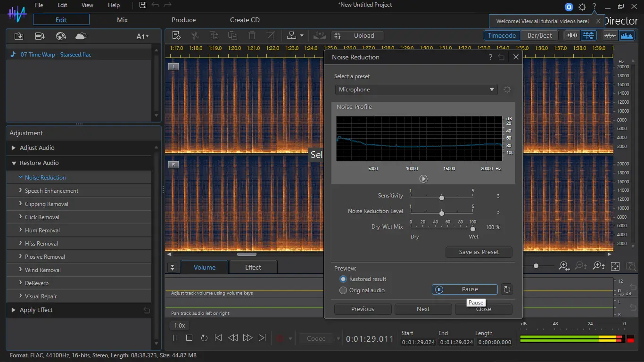The height and width of the screenshot is (362, 644).
Task: Click the zoom to fit icon
Action: [x=615, y=266]
